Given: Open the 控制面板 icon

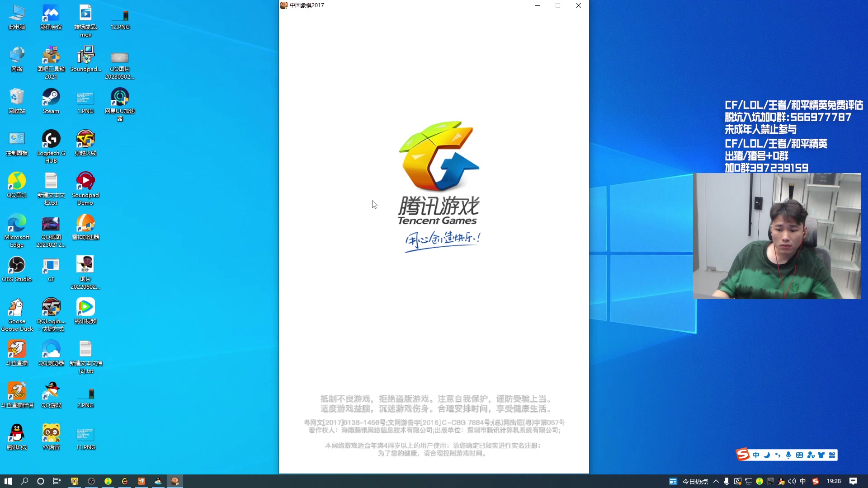Looking at the screenshot, I should pos(17,143).
